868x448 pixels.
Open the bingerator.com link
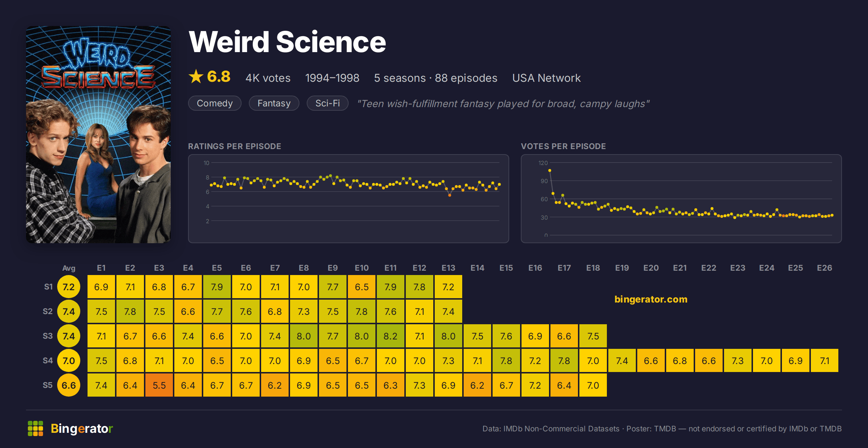tap(651, 299)
